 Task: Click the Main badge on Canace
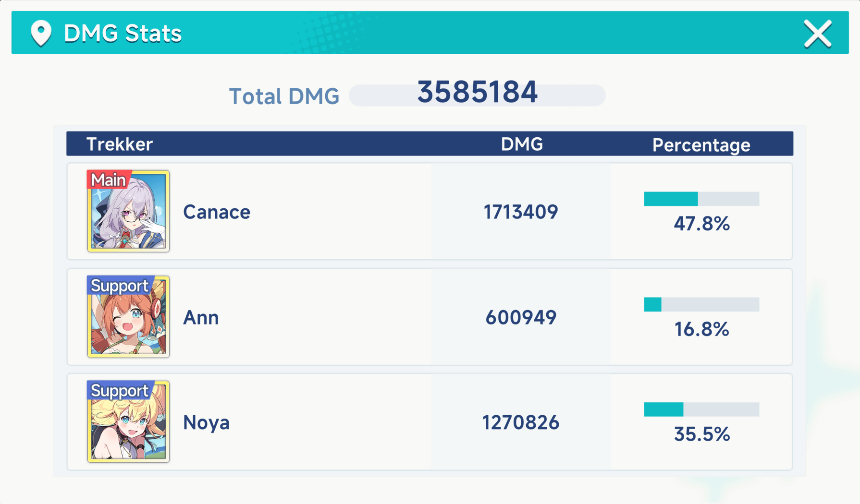tap(109, 180)
